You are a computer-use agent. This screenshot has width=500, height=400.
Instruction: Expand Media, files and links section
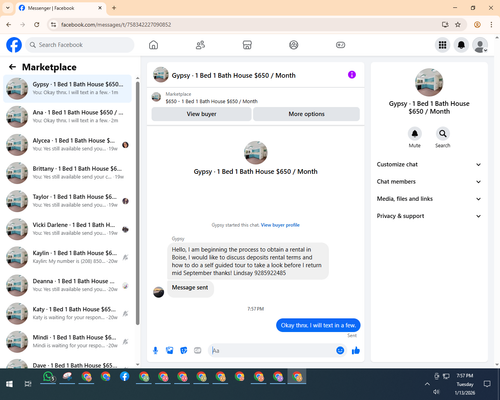click(x=429, y=199)
